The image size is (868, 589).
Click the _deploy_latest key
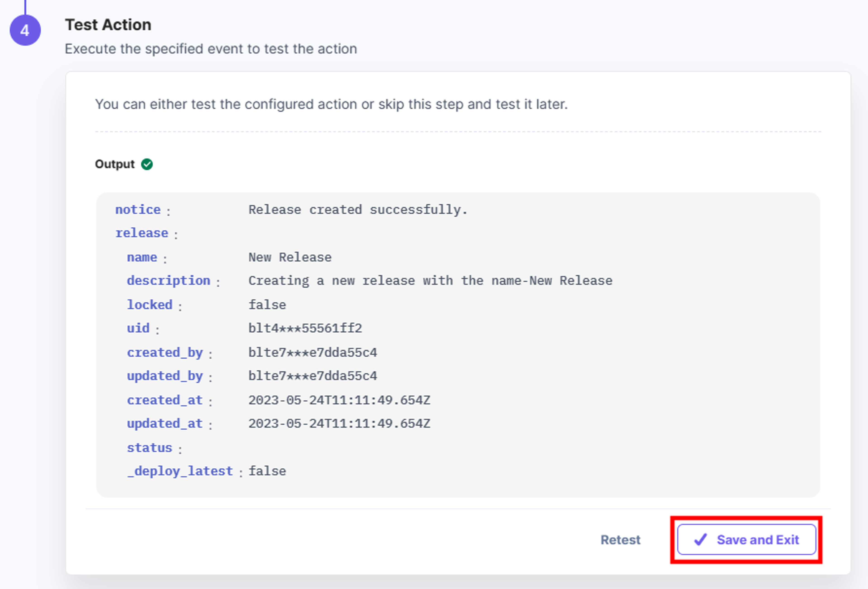click(180, 471)
